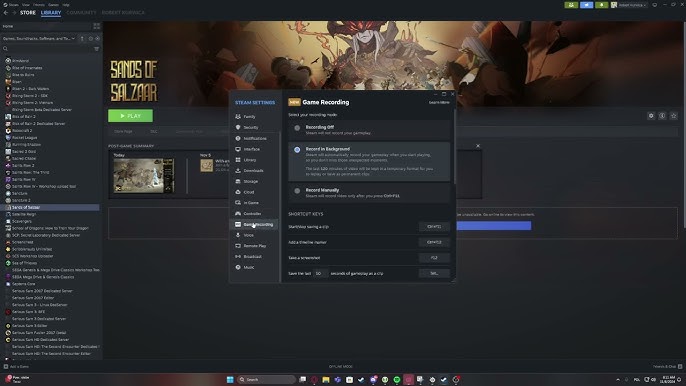The width and height of the screenshot is (686, 386).
Task: Open the Games menu
Action: coord(53,5)
